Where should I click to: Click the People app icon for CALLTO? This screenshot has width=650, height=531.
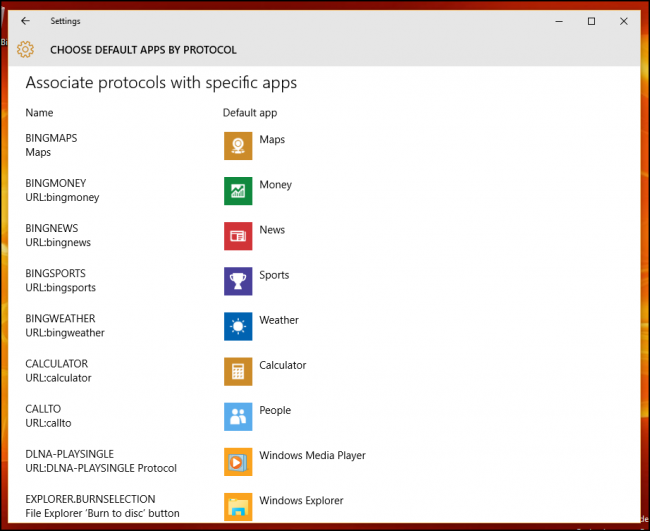238,417
